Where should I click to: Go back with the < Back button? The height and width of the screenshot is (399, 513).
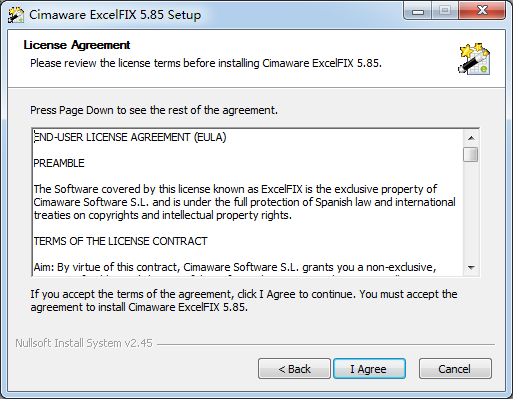[294, 369]
